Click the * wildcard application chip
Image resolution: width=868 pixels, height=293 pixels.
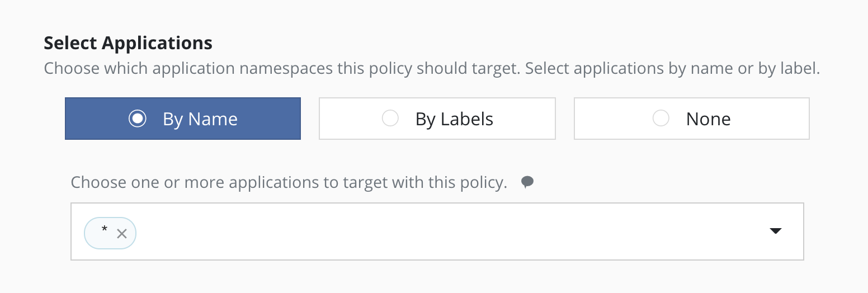[104, 233]
